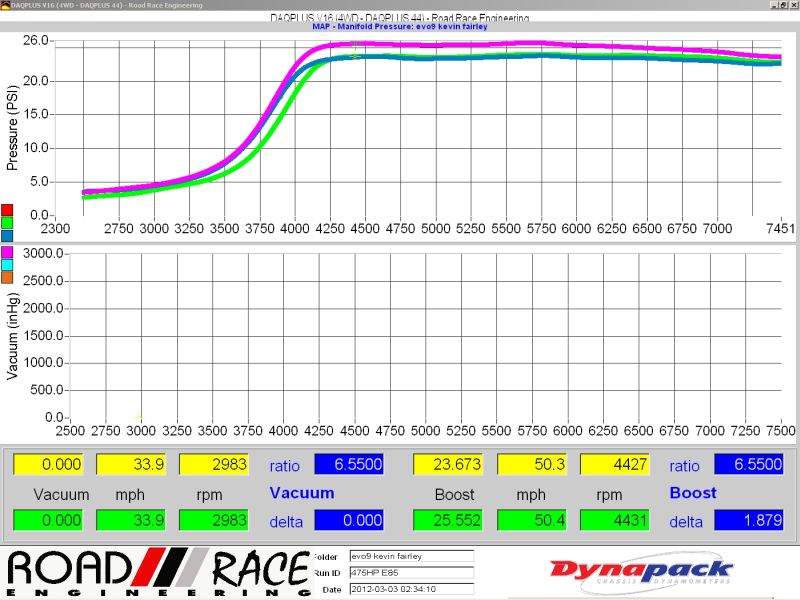The height and width of the screenshot is (600, 800).
Task: Click the blue bold 'Vacuum' heading
Action: click(302, 493)
